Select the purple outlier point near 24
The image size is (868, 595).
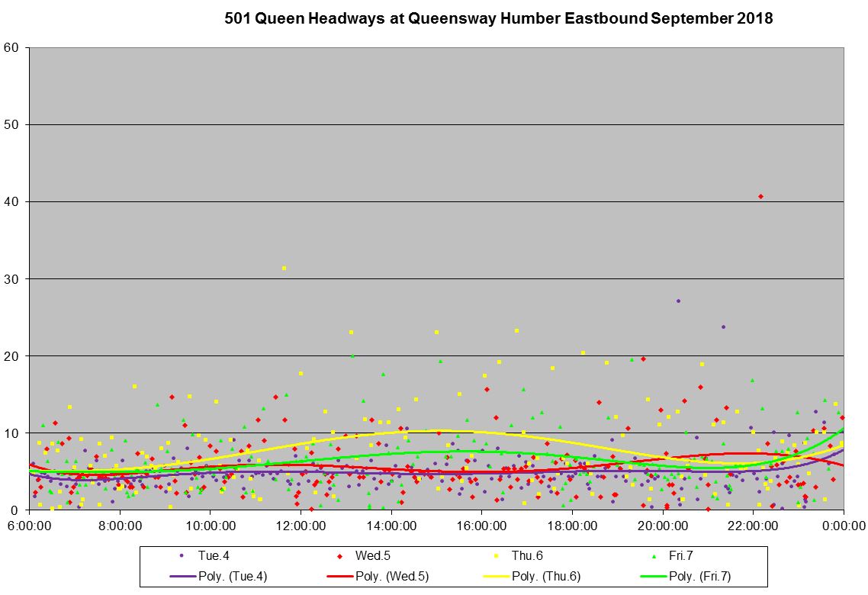pyautogui.click(x=723, y=327)
